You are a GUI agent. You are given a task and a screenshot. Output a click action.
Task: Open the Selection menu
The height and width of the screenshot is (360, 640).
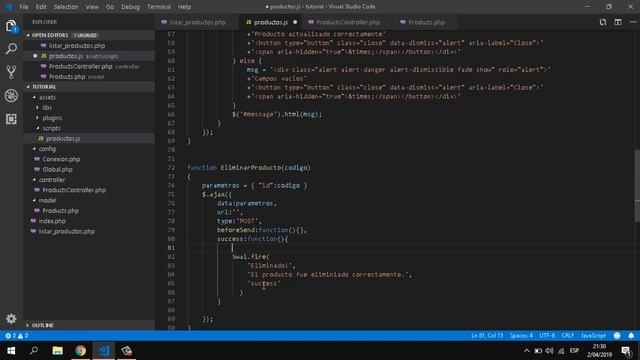click(x=66, y=7)
